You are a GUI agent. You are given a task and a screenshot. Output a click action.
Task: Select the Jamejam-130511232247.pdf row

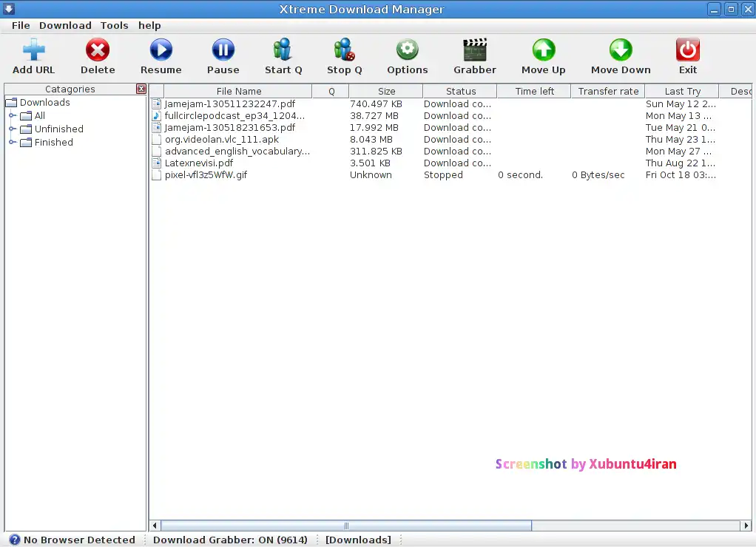450,103
